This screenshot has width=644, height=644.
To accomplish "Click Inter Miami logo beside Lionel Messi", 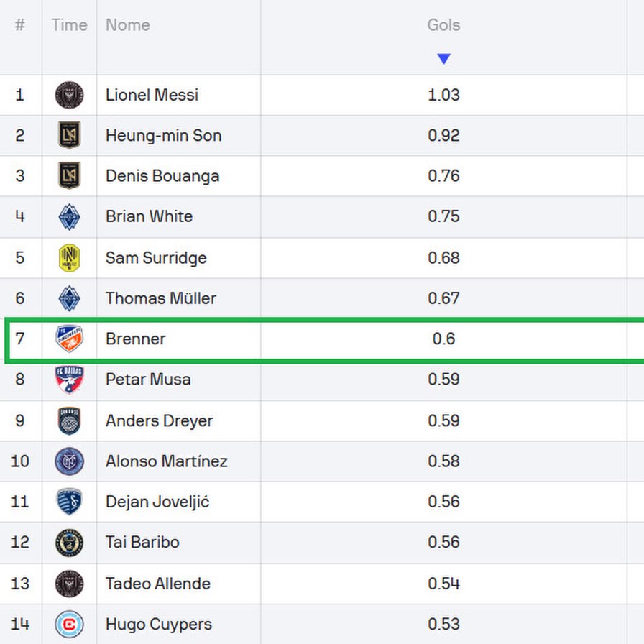I will pos(69,95).
